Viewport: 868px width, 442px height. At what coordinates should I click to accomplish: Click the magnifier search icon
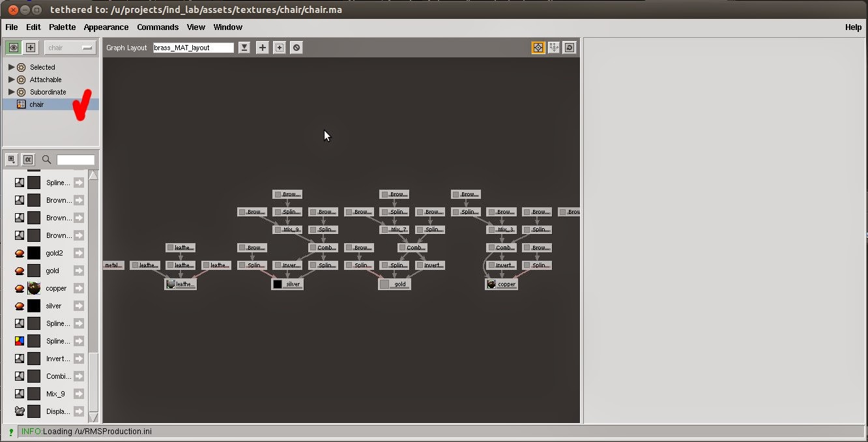pos(46,159)
